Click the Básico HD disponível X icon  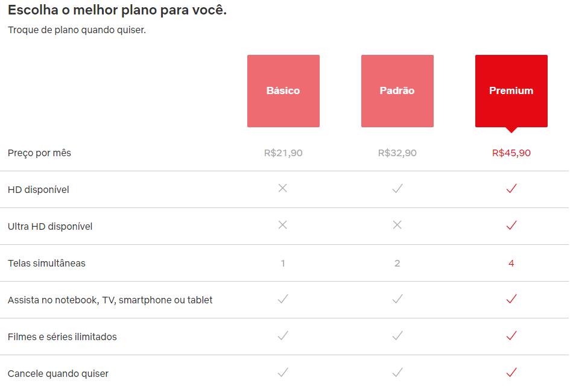click(x=282, y=188)
